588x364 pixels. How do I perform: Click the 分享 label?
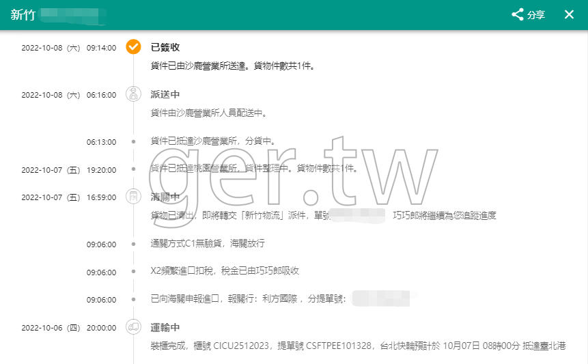point(535,15)
